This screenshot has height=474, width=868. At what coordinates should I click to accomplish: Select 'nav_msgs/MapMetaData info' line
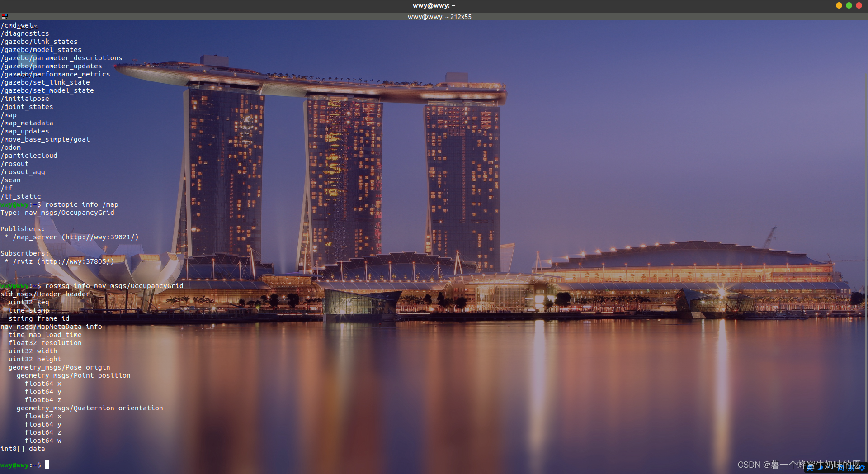(x=52, y=327)
